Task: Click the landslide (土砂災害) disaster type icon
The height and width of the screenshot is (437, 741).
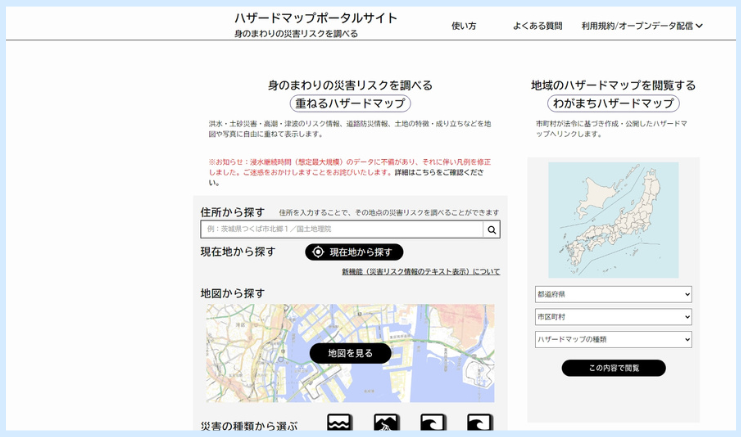Action: (x=386, y=424)
